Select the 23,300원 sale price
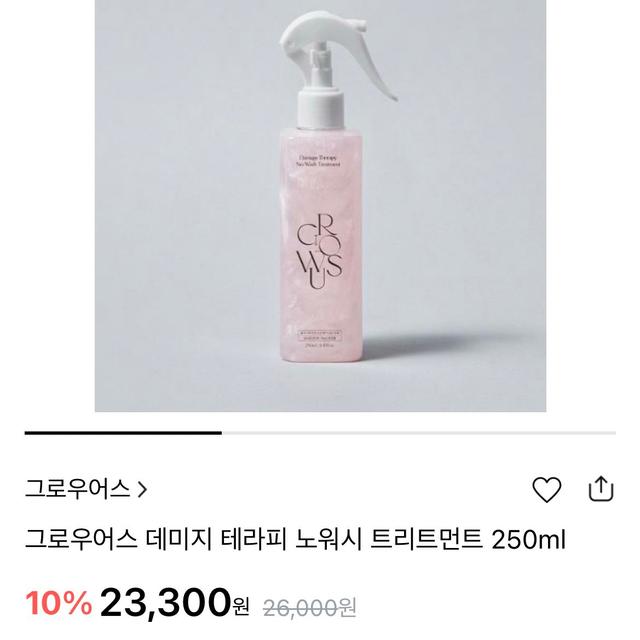 point(174,602)
